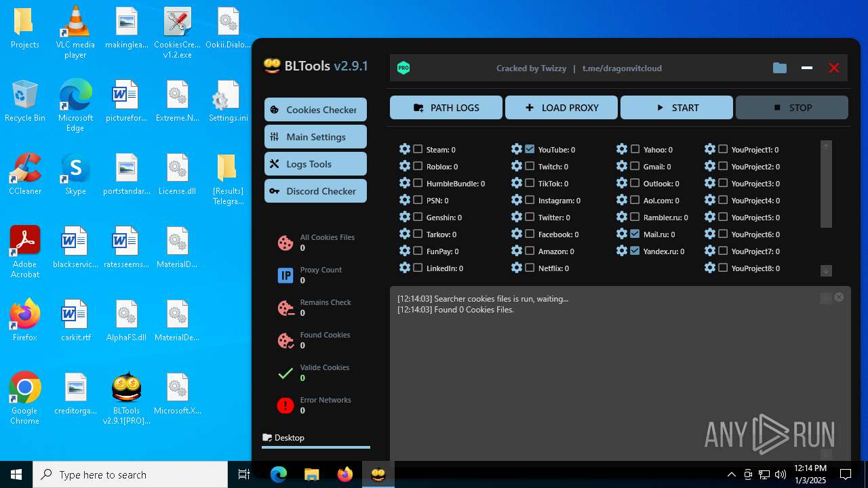868x488 pixels.
Task: Click the Valide Cookies checkmark icon
Action: click(x=285, y=373)
